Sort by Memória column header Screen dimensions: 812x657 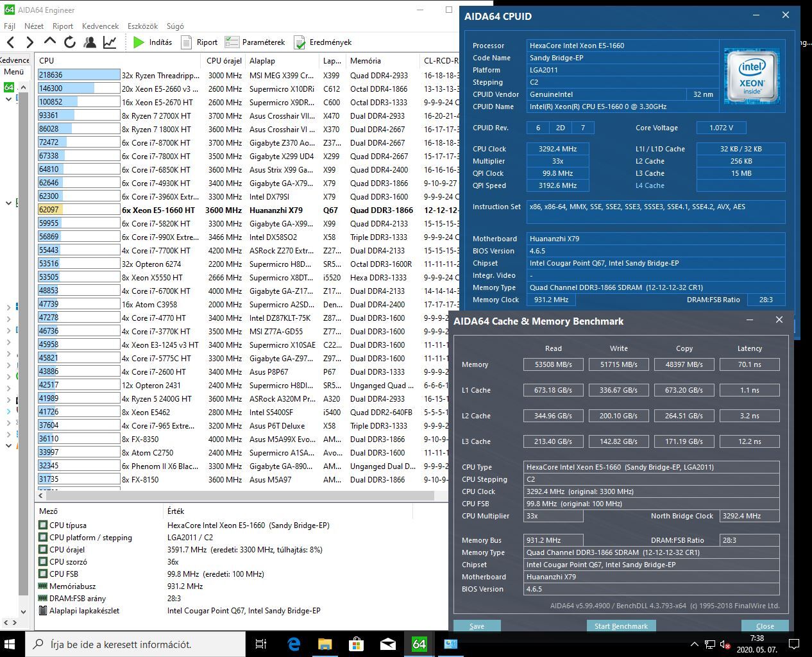coord(382,60)
